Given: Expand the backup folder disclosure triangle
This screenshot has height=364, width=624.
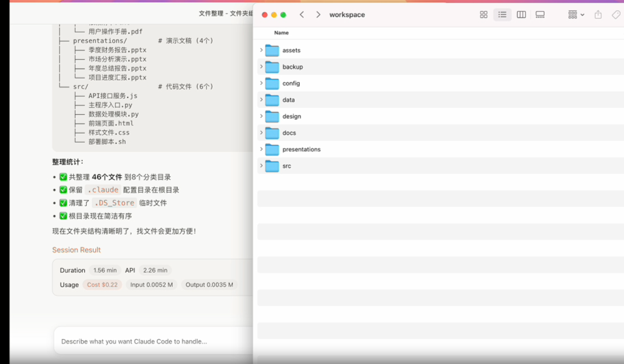Looking at the screenshot, I should click(x=261, y=67).
